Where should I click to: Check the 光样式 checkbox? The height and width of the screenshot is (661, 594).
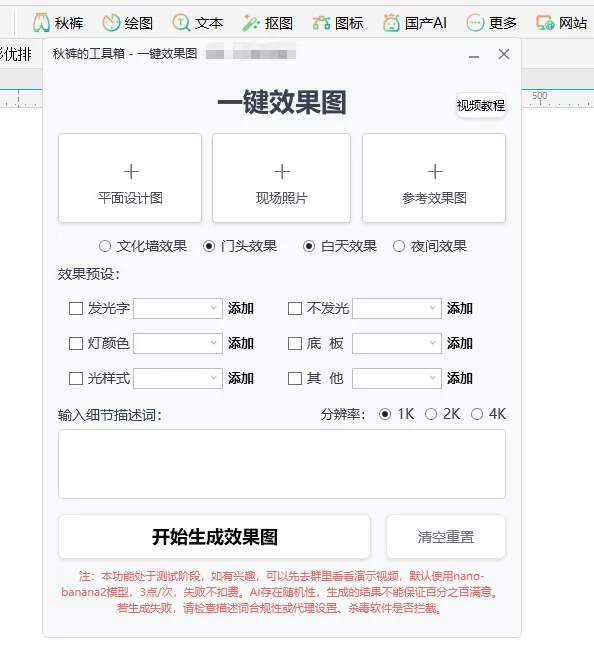pyautogui.click(x=76, y=379)
